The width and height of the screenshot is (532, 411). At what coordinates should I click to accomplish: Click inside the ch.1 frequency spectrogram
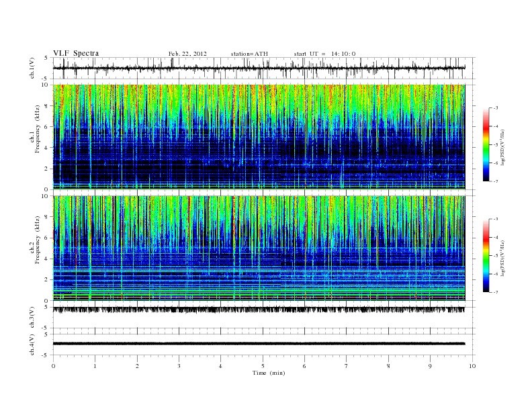point(259,136)
